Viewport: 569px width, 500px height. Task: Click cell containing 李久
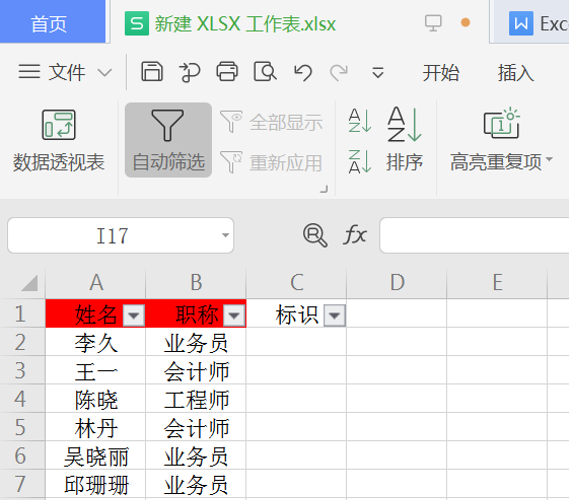(96, 342)
